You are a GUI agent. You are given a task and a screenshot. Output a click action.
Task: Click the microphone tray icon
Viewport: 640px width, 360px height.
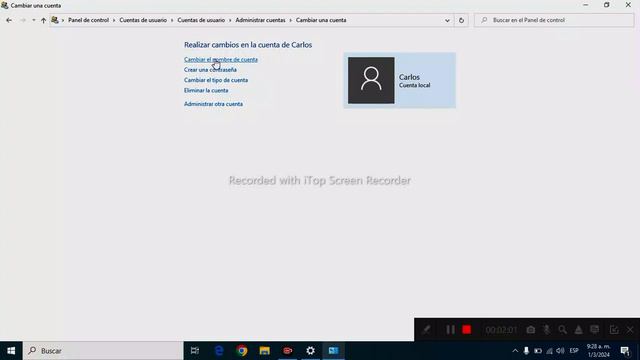point(526,351)
